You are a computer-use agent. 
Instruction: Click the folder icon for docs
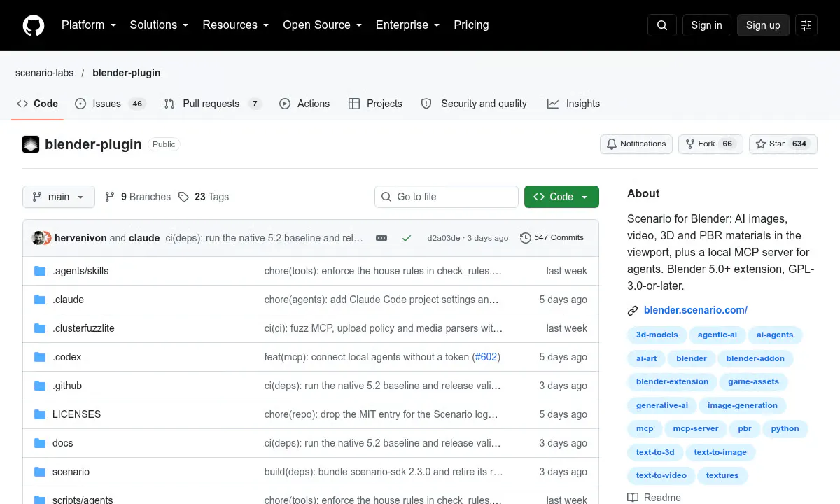click(40, 443)
